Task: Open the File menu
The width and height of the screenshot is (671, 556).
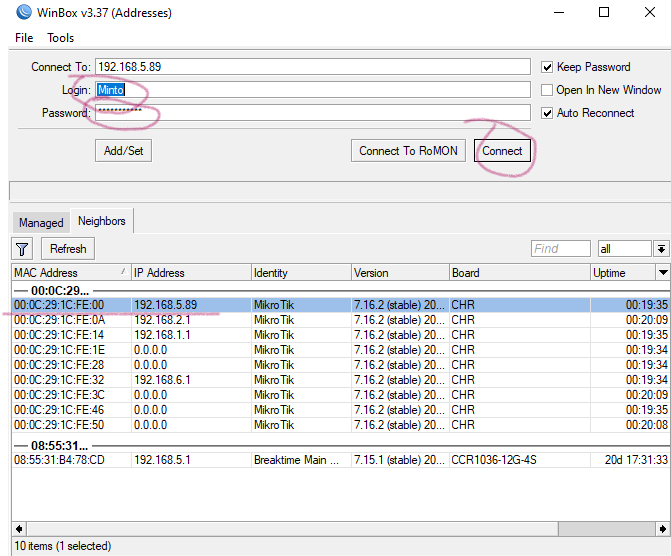Action: point(24,38)
